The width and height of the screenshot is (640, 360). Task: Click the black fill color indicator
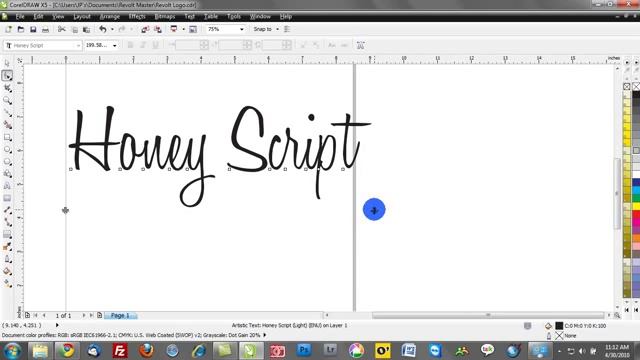[x=559, y=326]
